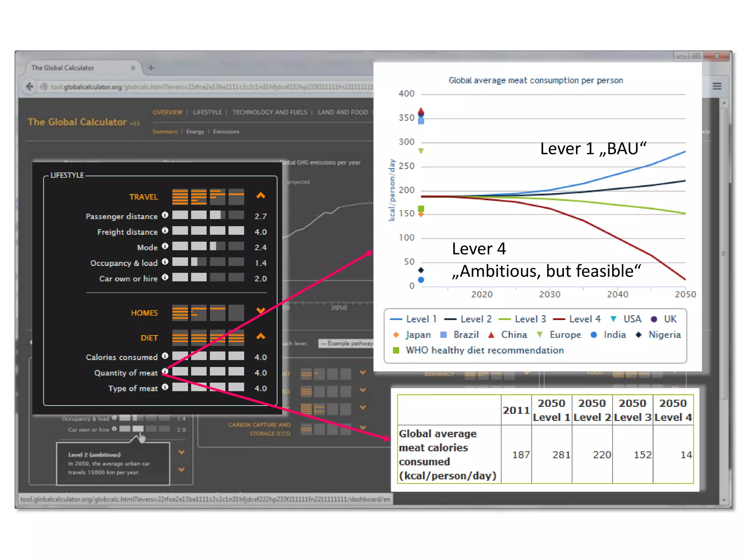
Task: Click info icon for Calories consumed
Action: click(165, 355)
